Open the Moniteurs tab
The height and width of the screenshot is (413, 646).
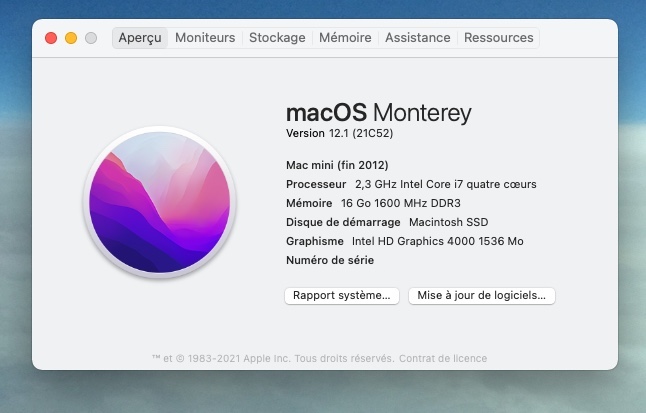click(205, 38)
